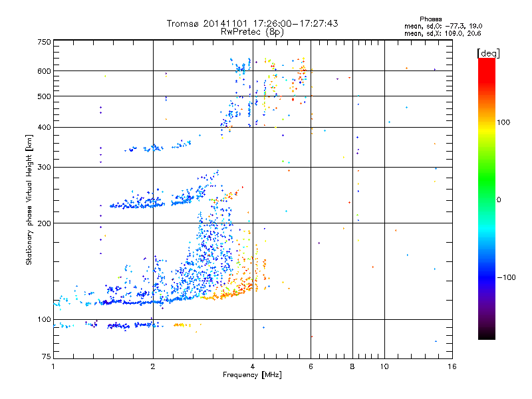
Task: Click the x-axis label '16'
Action: 452,366
